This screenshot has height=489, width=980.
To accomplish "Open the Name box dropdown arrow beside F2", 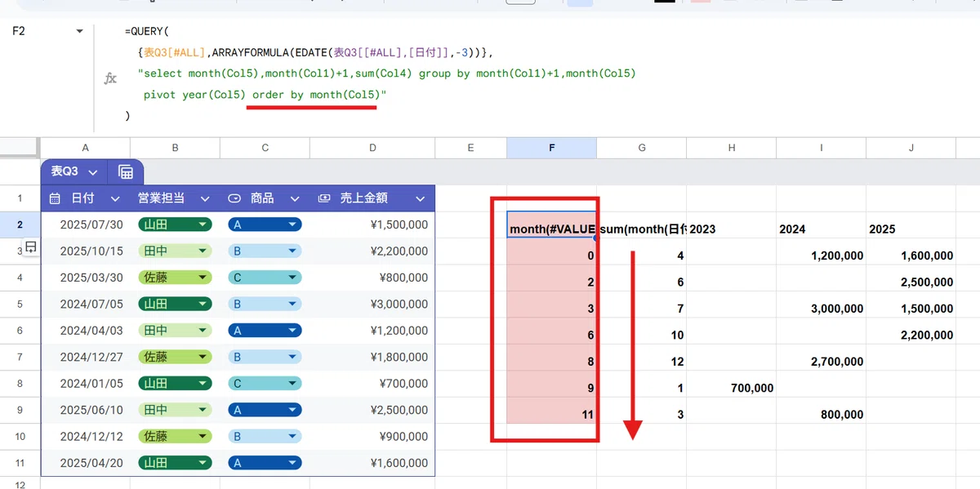I will pyautogui.click(x=79, y=32).
